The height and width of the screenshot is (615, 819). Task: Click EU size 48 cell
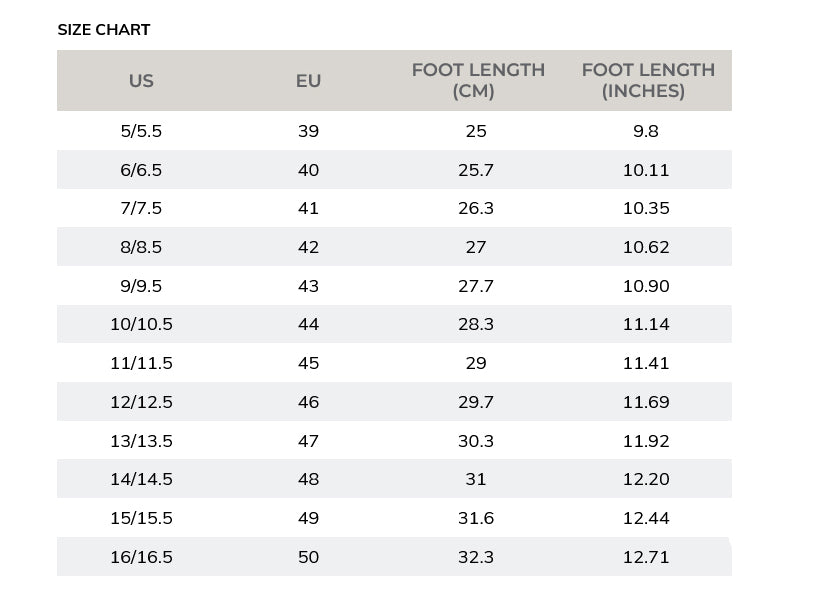(x=308, y=479)
